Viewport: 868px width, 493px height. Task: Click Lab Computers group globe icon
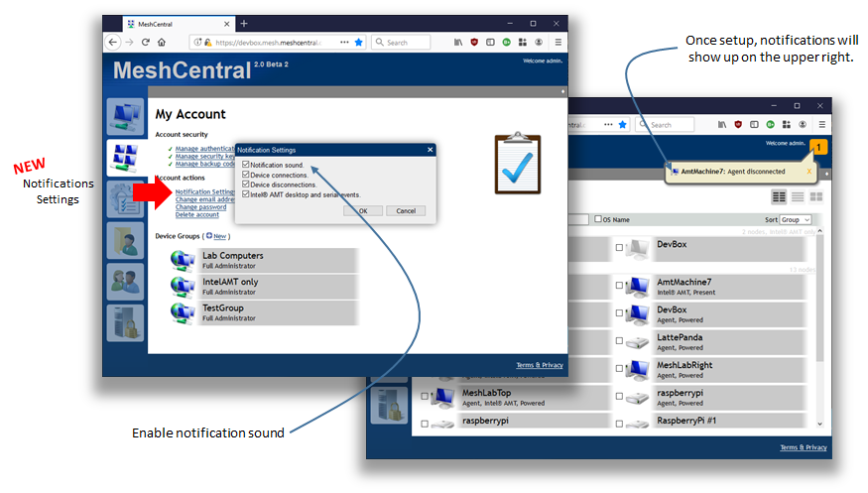[x=183, y=260]
